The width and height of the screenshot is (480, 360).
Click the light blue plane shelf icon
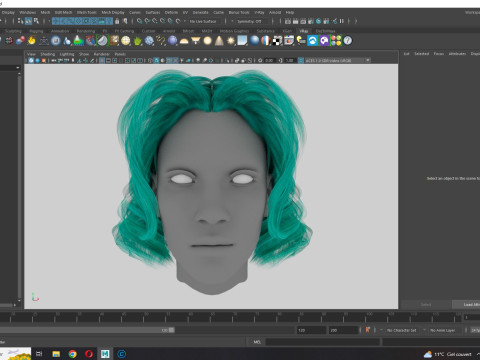(x=242, y=41)
